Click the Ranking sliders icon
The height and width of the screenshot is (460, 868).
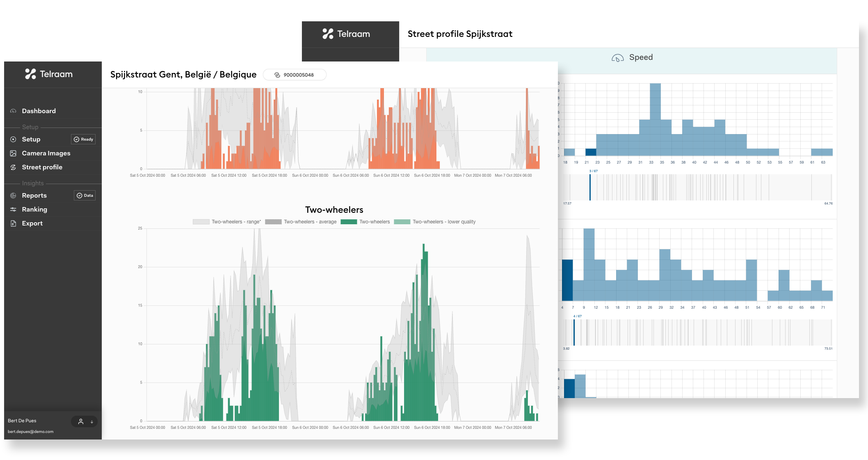pyautogui.click(x=13, y=210)
